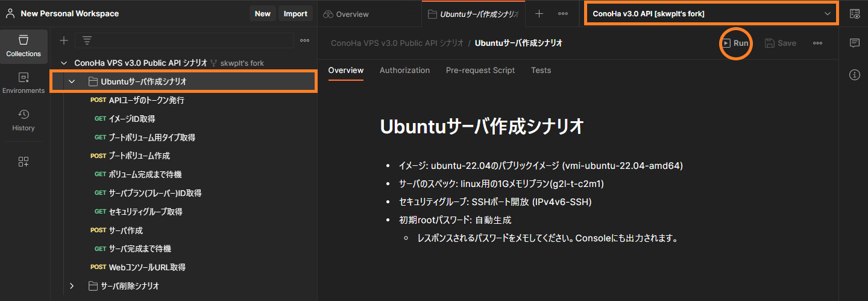The height and width of the screenshot is (301, 868).
Task: Click the fork icon next to skwplt's fork
Action: pos(213,63)
